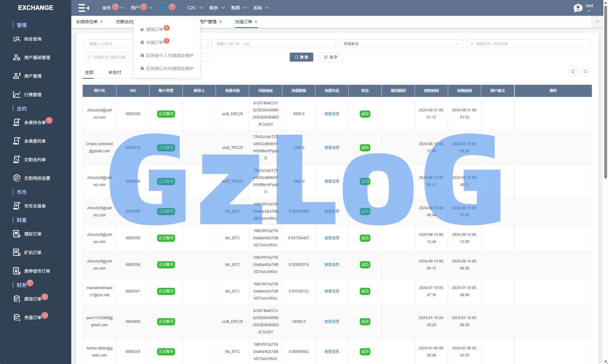Close the 永续持仓单 tab
Image resolution: width=608 pixels, height=364 pixels.
pos(101,22)
